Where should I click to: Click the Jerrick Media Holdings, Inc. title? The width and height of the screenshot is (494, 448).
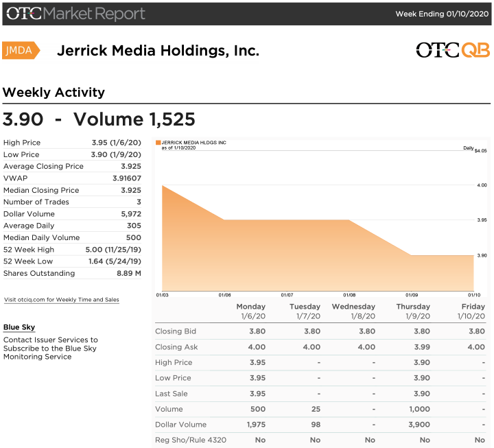tap(158, 50)
